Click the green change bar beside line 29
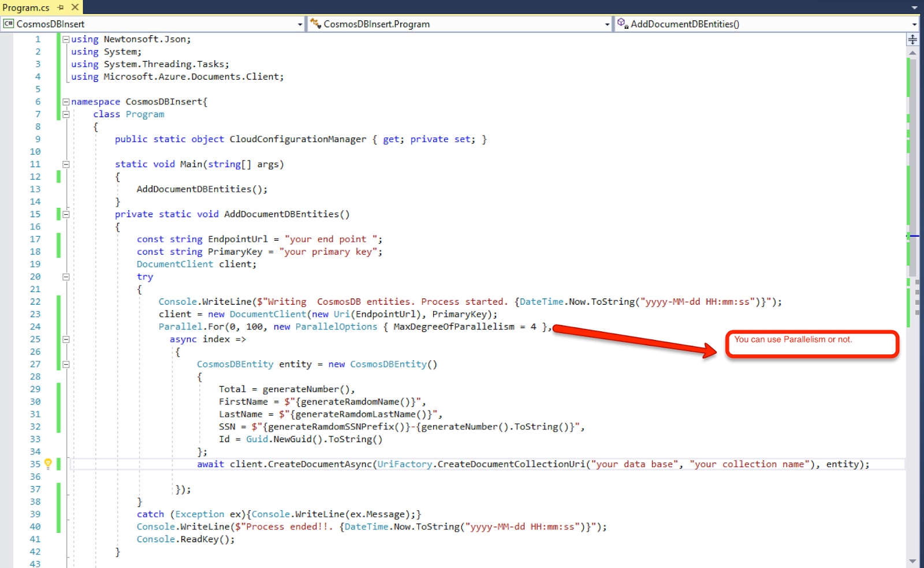 (x=58, y=388)
